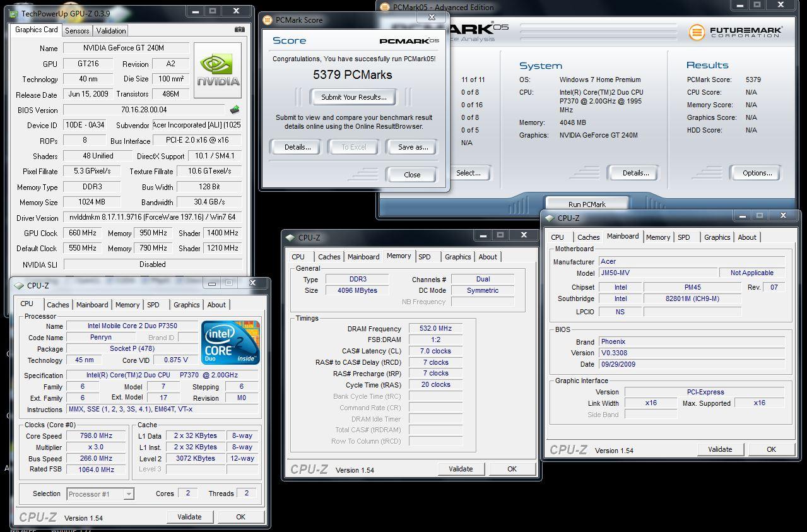Screen dimensions: 807x532
Task: Open the Caches tab in the CPU-Z Mainboard window
Action: [588, 237]
